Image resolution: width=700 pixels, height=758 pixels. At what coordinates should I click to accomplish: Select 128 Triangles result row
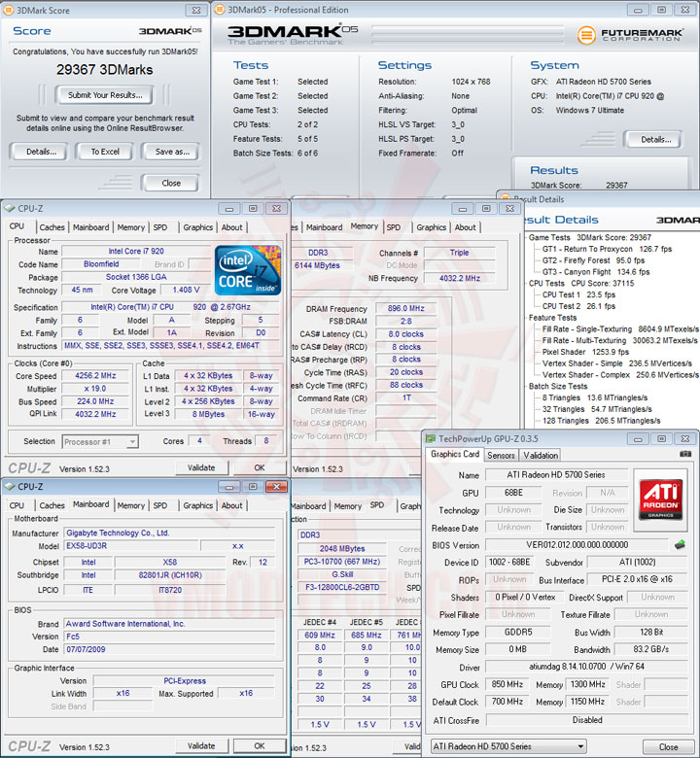click(601, 421)
